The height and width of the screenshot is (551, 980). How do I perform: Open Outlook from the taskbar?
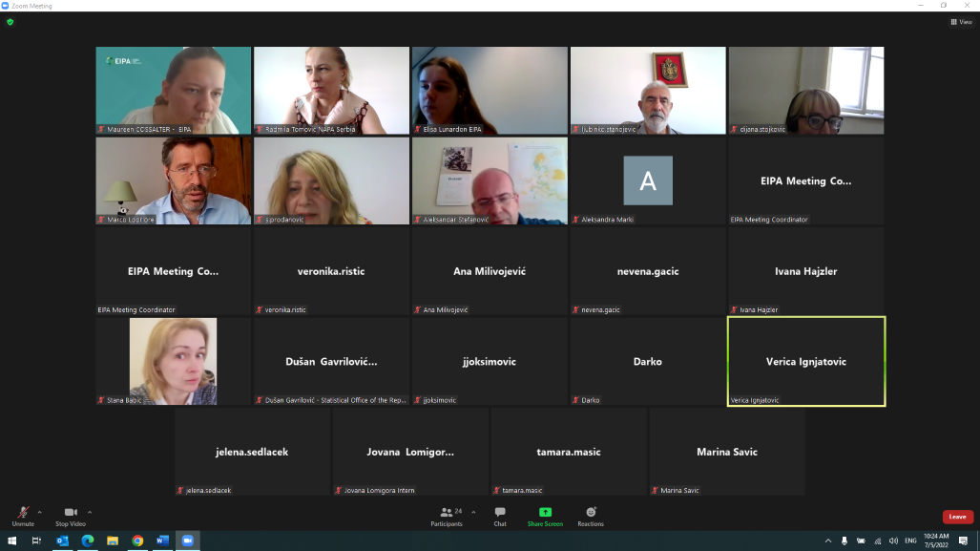point(63,540)
